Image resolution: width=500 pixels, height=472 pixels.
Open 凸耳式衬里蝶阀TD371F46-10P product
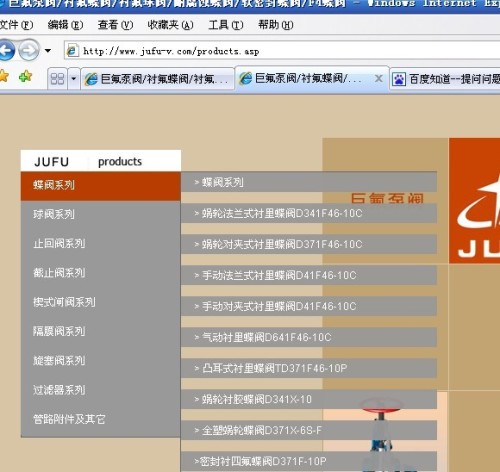pyautogui.click(x=309, y=368)
